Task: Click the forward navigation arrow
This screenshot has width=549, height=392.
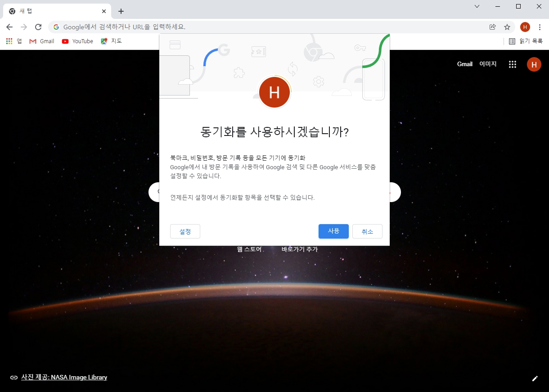Action: pos(24,27)
